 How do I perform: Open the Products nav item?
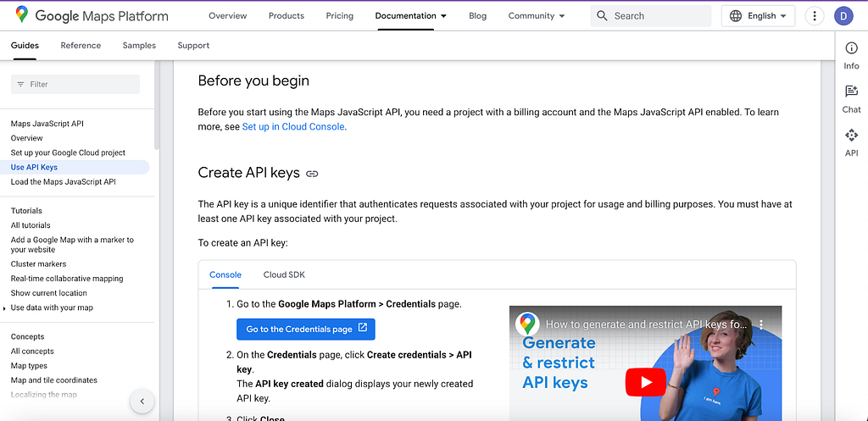point(287,16)
